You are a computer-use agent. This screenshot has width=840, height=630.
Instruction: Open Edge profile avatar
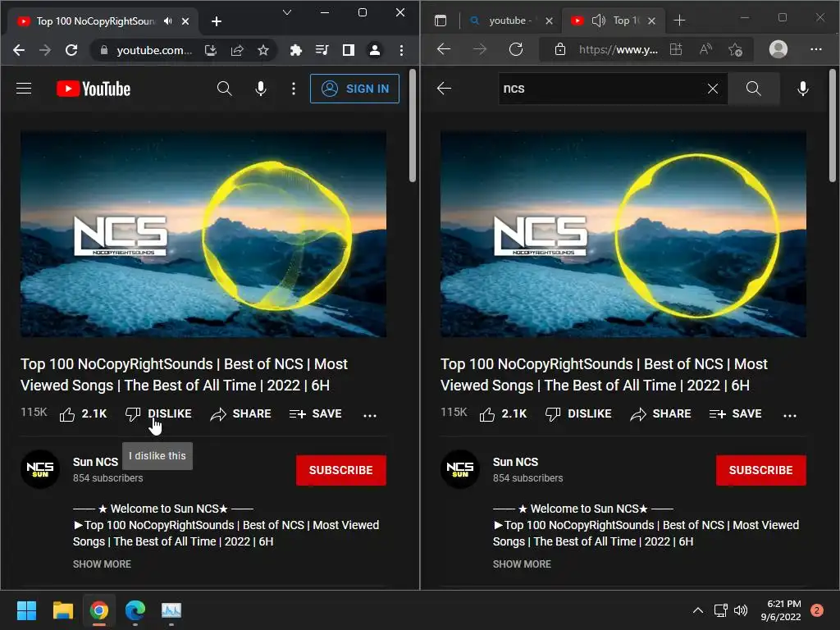click(x=778, y=49)
